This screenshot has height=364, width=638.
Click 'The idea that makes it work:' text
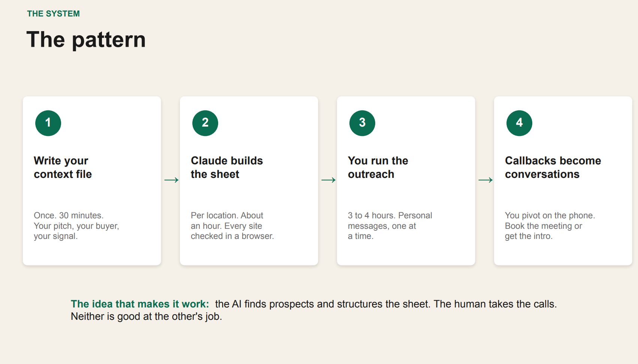point(140,304)
